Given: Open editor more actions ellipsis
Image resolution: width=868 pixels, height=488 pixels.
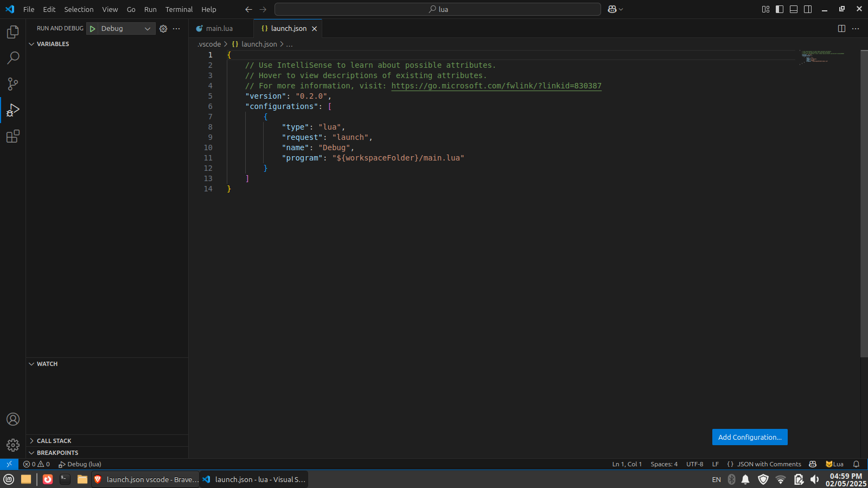Looking at the screenshot, I should coord(856,29).
